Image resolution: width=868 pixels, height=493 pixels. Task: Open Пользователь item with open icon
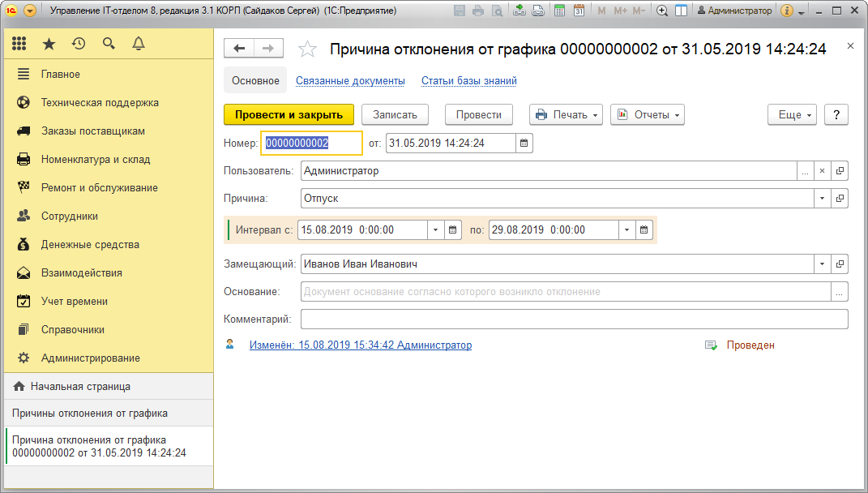(x=840, y=171)
